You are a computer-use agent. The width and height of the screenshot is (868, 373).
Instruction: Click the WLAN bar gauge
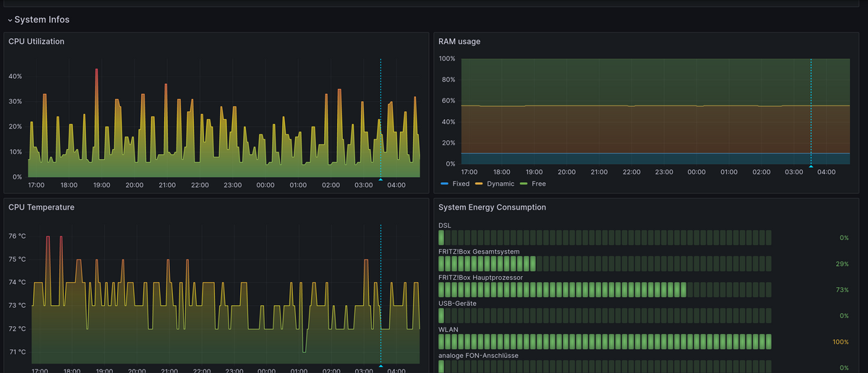click(x=605, y=341)
